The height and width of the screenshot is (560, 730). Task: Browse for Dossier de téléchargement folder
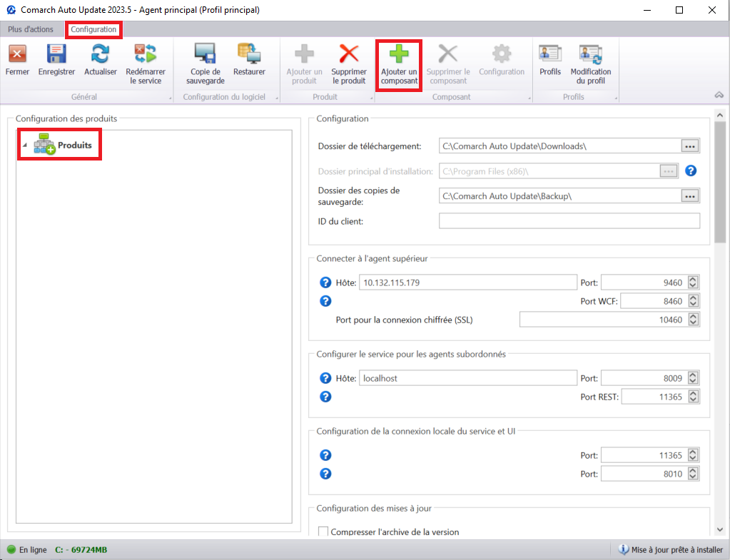[690, 146]
